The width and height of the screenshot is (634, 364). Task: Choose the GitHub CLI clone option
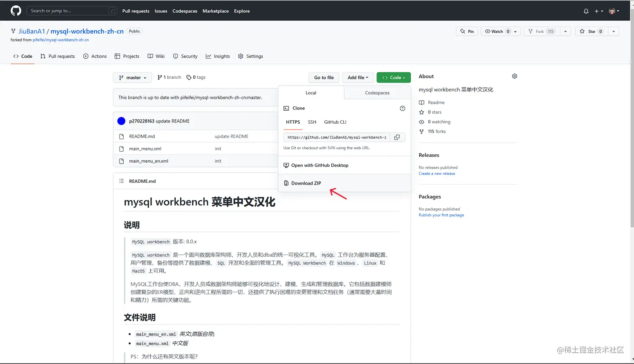click(335, 122)
